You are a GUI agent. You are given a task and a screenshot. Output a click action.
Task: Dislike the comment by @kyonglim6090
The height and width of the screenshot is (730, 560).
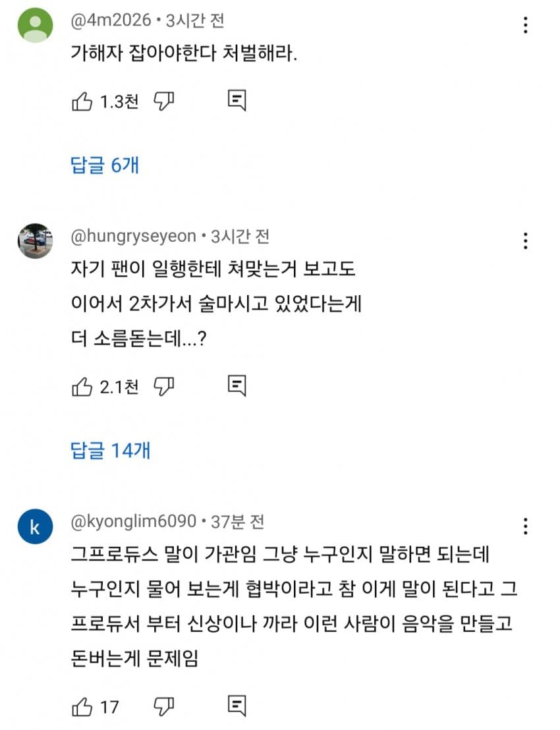point(164,707)
